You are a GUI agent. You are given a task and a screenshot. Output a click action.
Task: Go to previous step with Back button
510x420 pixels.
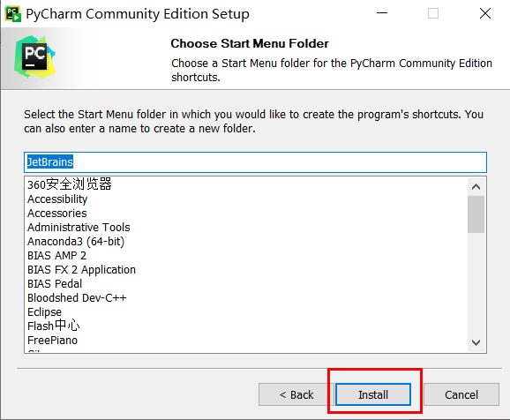click(296, 394)
